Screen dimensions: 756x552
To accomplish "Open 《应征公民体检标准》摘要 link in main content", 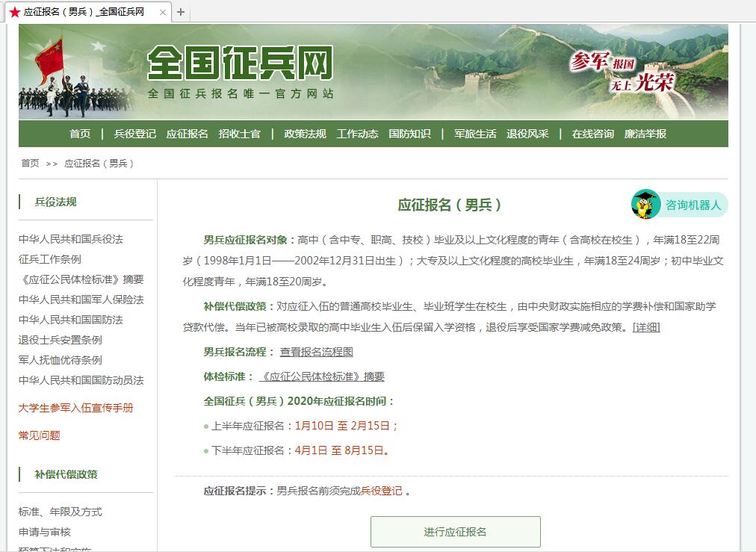I will tap(322, 376).
